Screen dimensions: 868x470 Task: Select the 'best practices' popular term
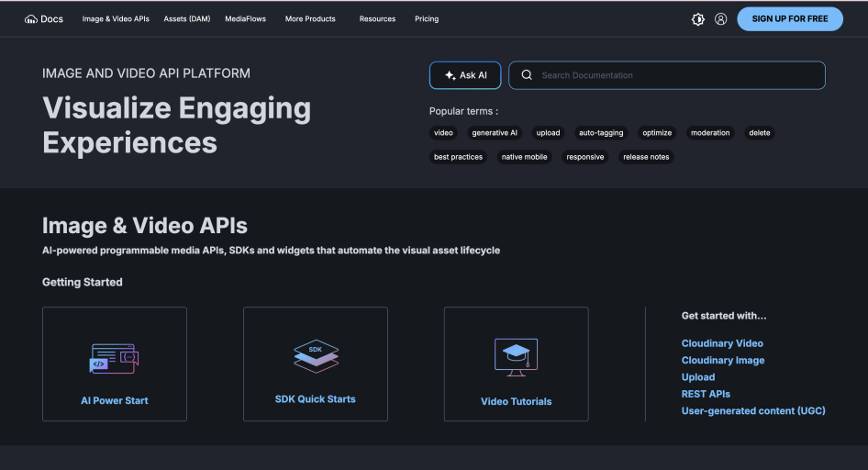(x=459, y=157)
